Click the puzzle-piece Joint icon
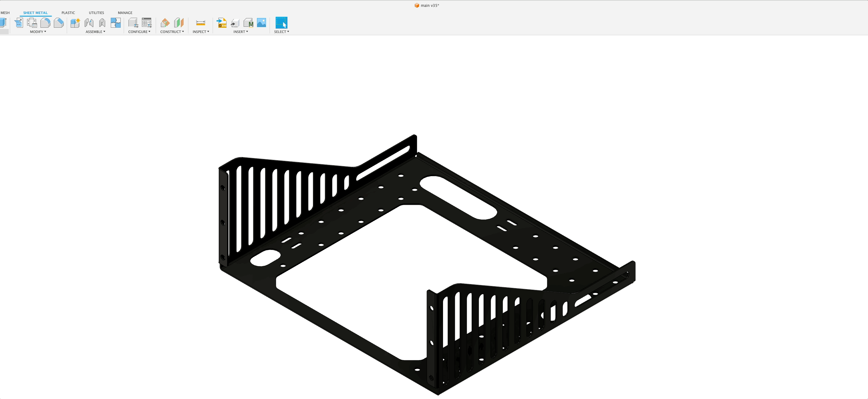 pos(115,23)
